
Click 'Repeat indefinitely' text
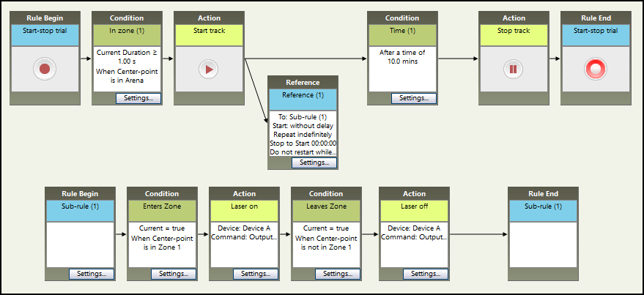pyautogui.click(x=303, y=134)
